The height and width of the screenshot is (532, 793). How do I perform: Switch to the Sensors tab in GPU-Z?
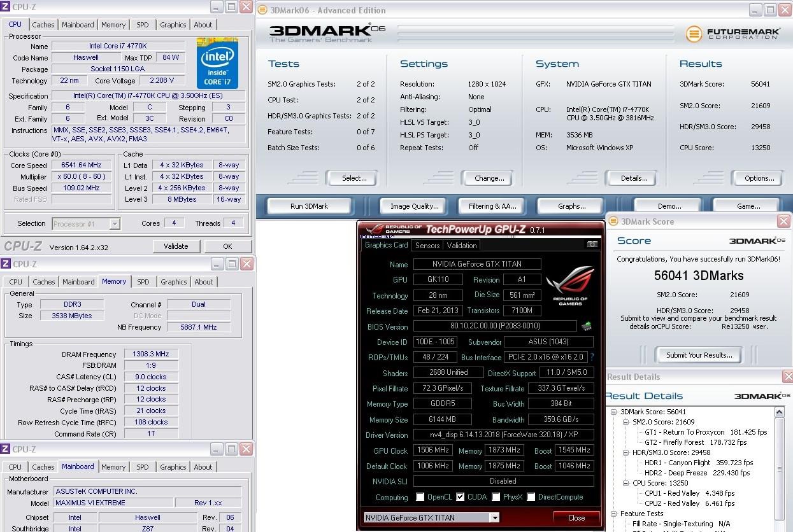coord(427,246)
